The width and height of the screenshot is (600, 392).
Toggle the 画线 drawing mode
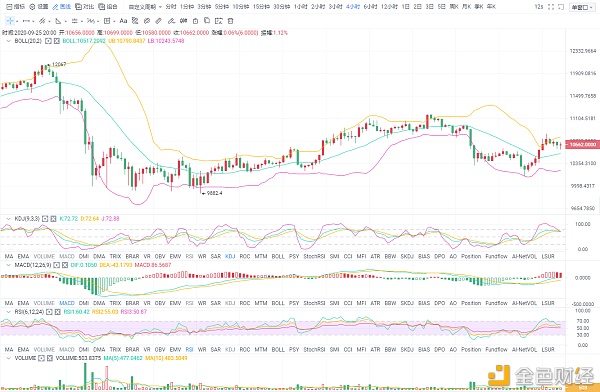coord(62,7)
